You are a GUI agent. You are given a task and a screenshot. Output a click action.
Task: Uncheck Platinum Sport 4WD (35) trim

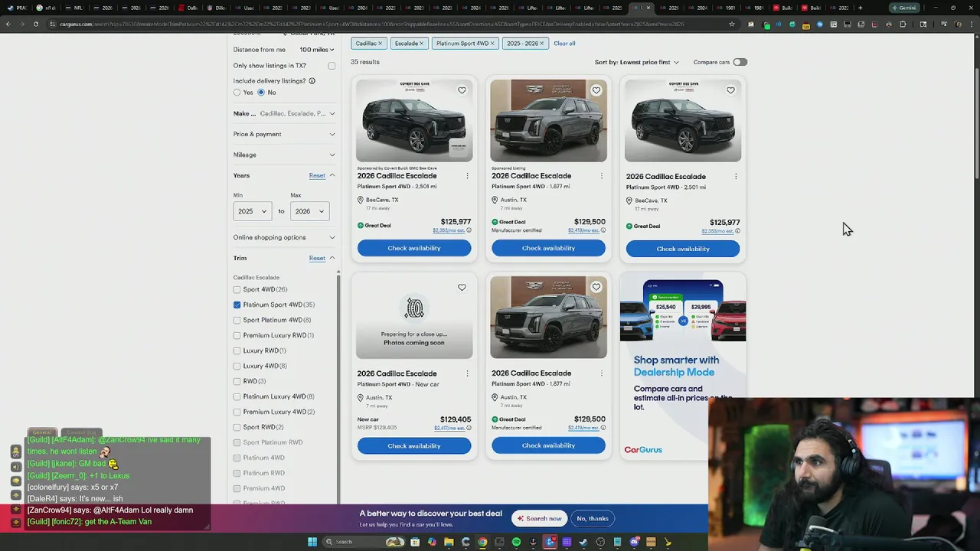click(x=237, y=305)
